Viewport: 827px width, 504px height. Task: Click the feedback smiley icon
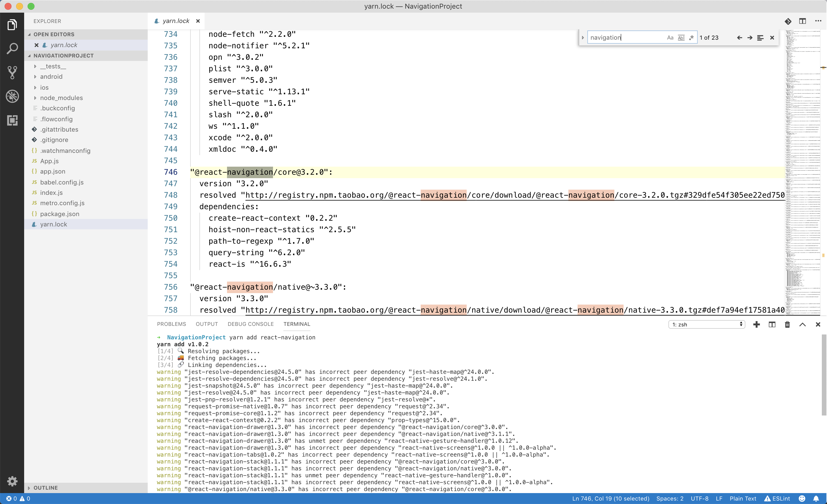pos(802,499)
